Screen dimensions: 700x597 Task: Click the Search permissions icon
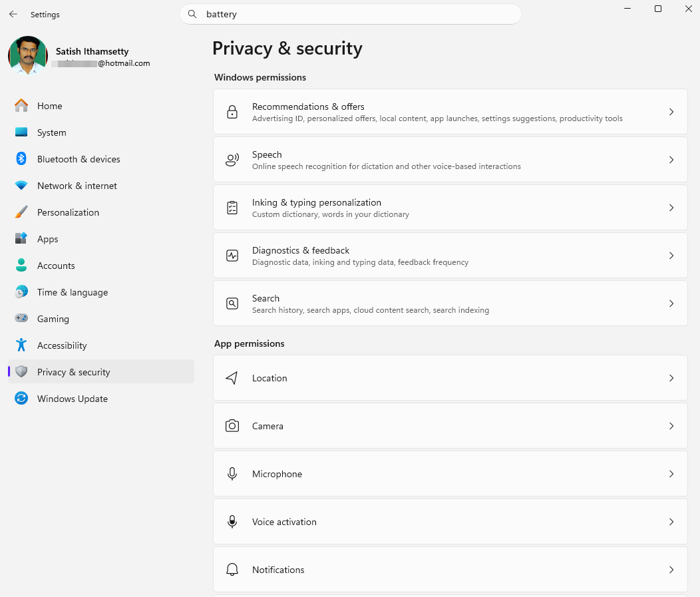tap(232, 303)
